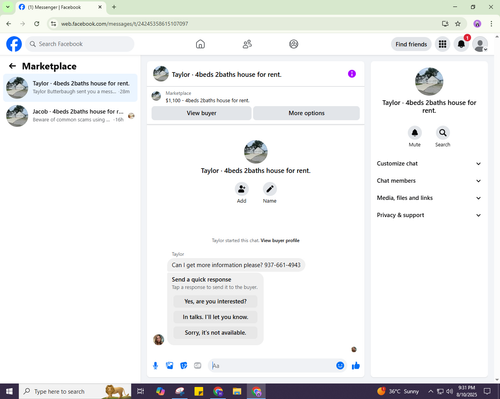Screen dimensions: 500x399
Task: Open File Explorer from the taskbar
Action: click(x=237, y=391)
